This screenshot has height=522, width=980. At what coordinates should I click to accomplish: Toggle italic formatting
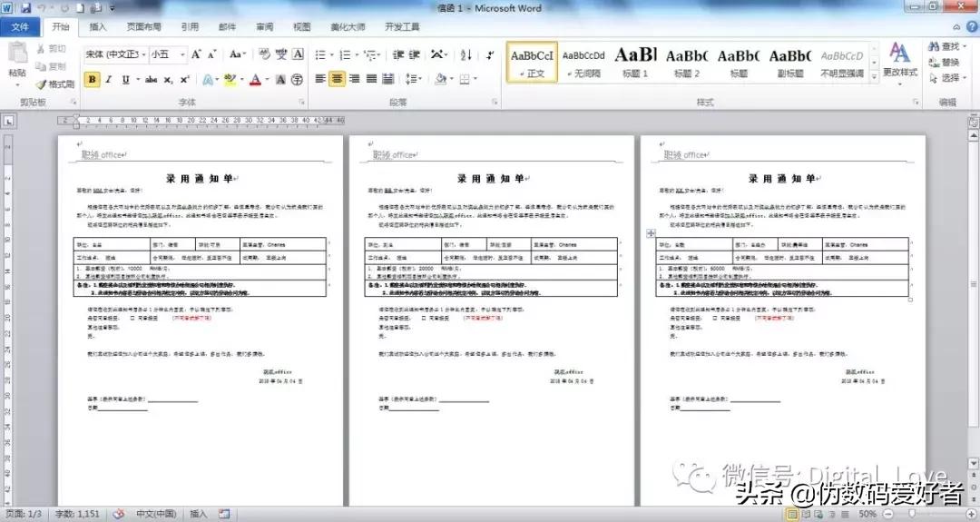click(109, 79)
